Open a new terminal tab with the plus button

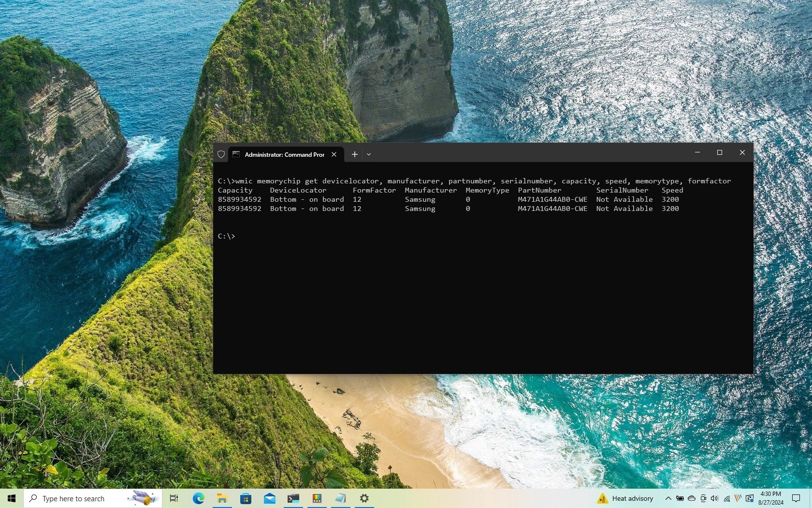click(354, 154)
